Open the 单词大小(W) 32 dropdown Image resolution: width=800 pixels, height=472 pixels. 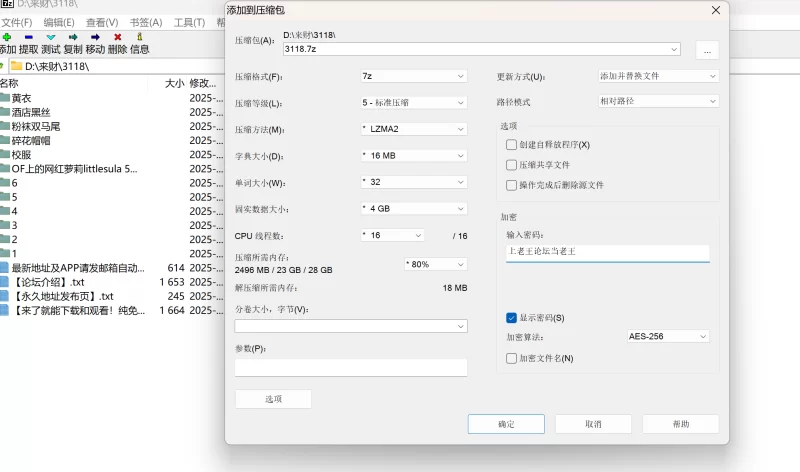414,182
